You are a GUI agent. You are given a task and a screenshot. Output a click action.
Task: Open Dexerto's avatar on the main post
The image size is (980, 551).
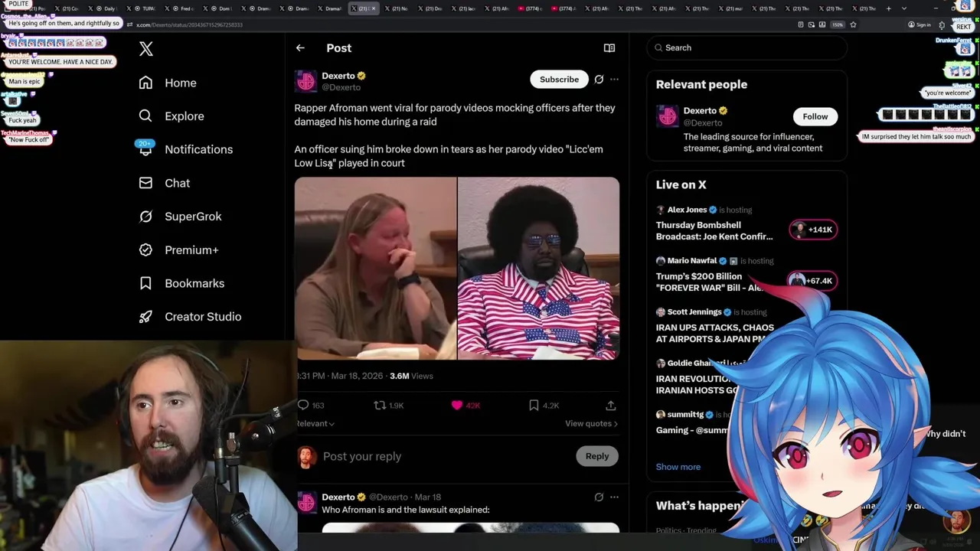click(x=305, y=81)
